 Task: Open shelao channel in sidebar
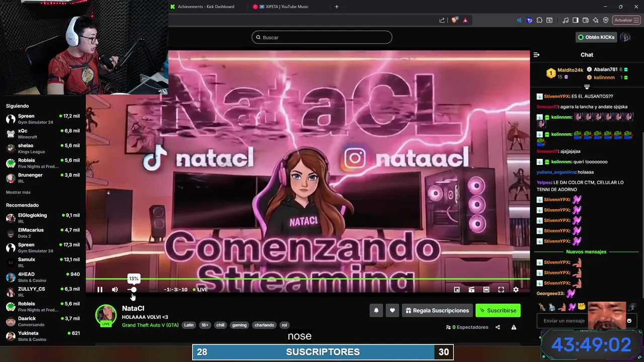(43, 148)
